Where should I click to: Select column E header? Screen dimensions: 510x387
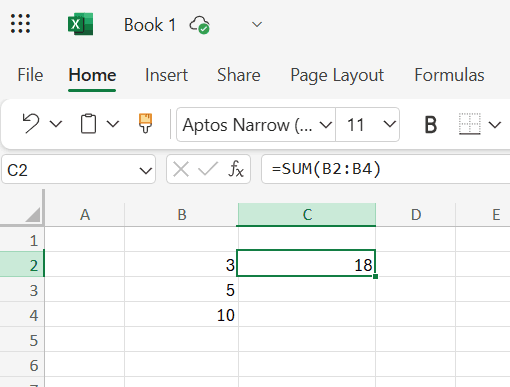pos(483,215)
